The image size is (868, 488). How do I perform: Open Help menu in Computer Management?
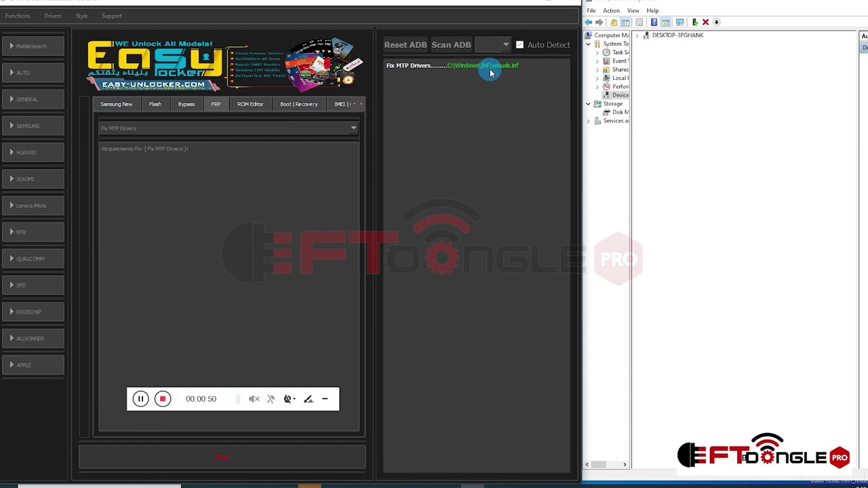(x=652, y=11)
